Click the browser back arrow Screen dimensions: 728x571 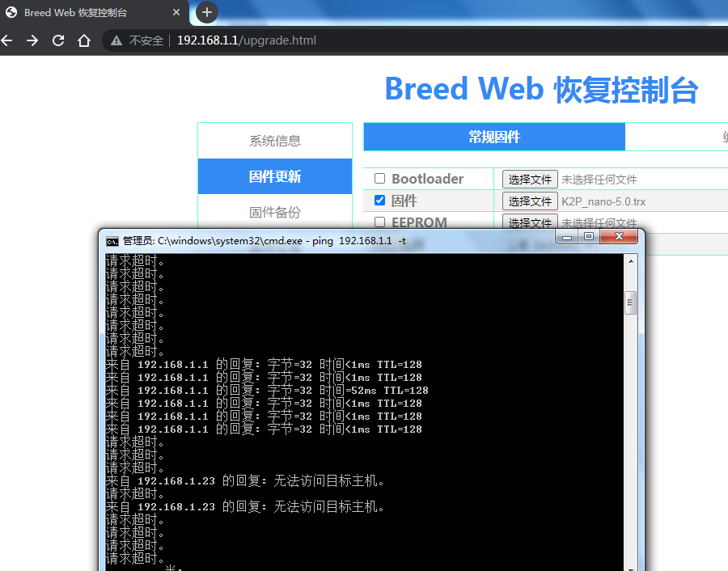pyautogui.click(x=7, y=40)
